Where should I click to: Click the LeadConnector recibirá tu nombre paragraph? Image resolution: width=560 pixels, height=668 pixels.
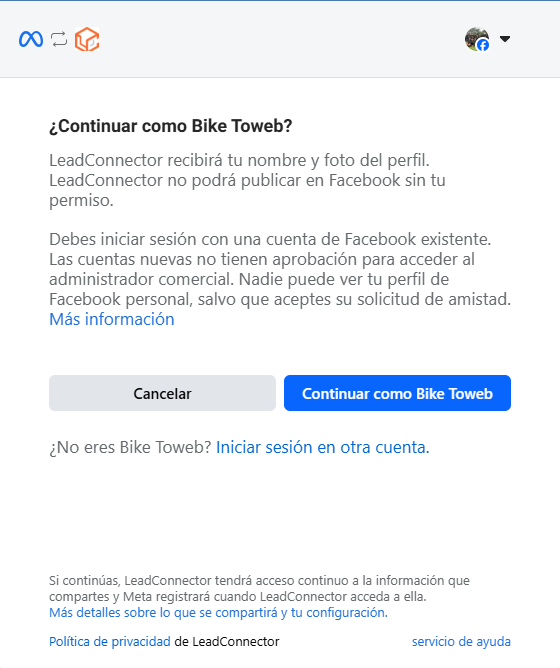pyautogui.click(x=247, y=180)
